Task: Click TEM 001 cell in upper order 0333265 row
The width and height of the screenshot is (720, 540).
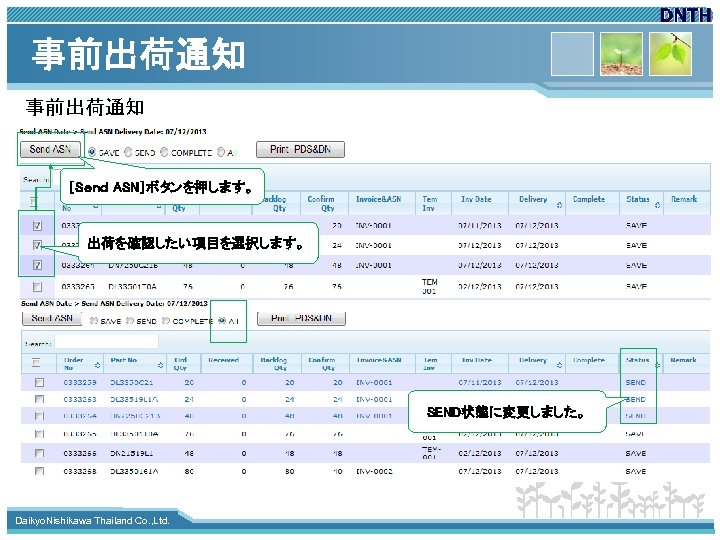Action: (429, 286)
